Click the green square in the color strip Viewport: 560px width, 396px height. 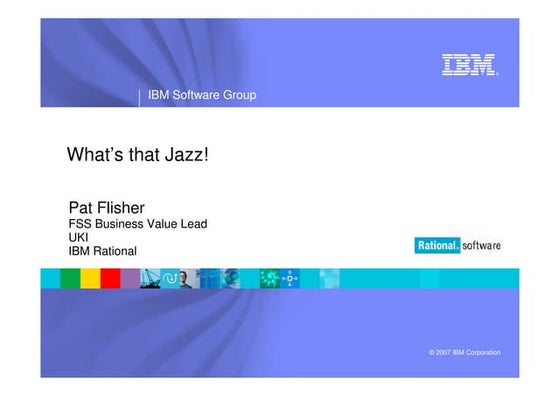[x=70, y=279]
